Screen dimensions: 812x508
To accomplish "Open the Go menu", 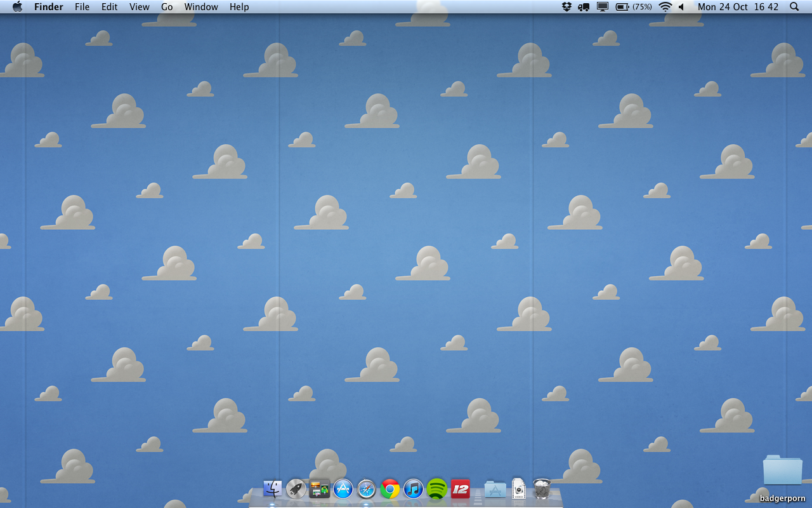I will [x=167, y=7].
